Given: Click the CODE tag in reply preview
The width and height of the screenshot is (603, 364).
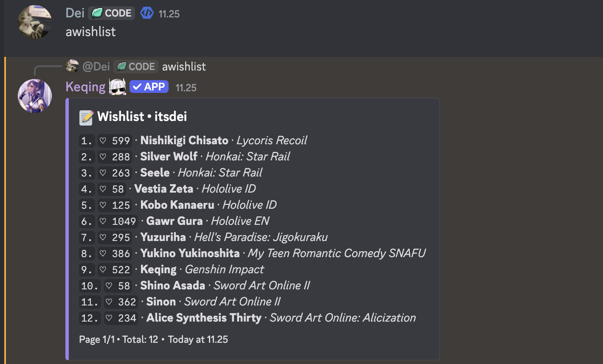Looking at the screenshot, I should point(136,67).
